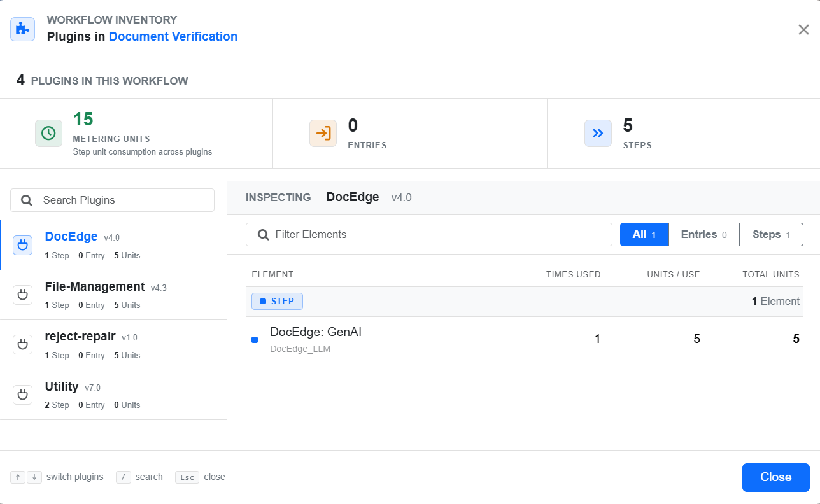Click the UNITS / USE column header
Screen dimensions: 820x504
[674, 274]
